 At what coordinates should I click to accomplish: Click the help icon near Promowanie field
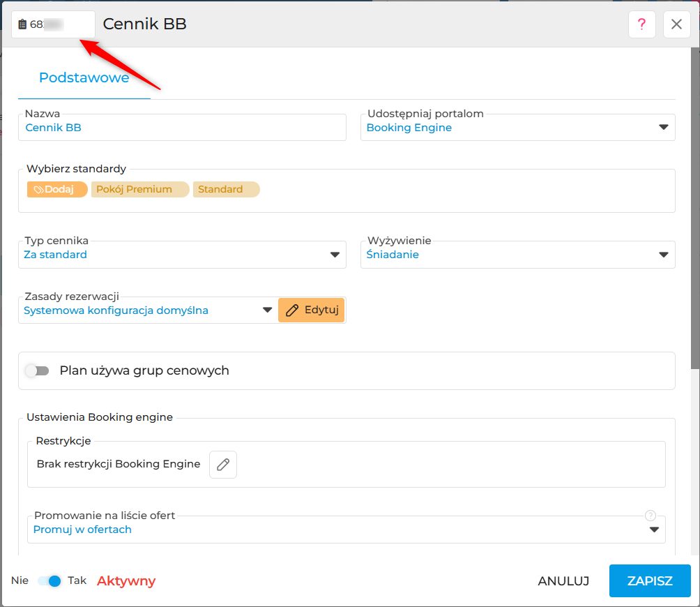650,516
